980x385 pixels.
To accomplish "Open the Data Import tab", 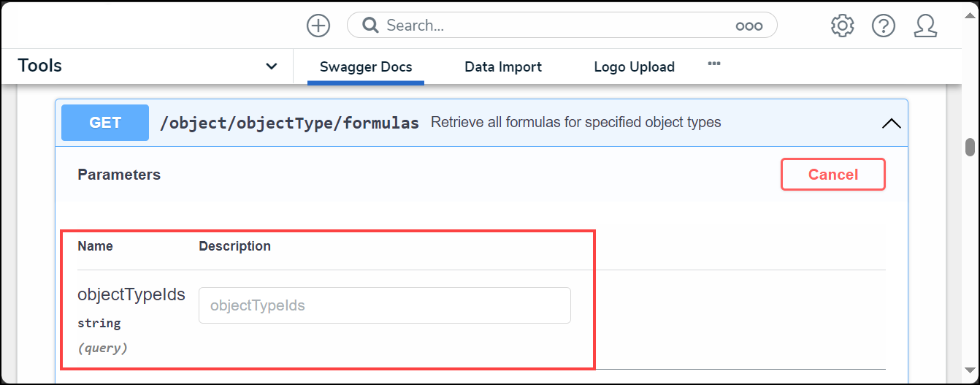I will pyautogui.click(x=503, y=67).
